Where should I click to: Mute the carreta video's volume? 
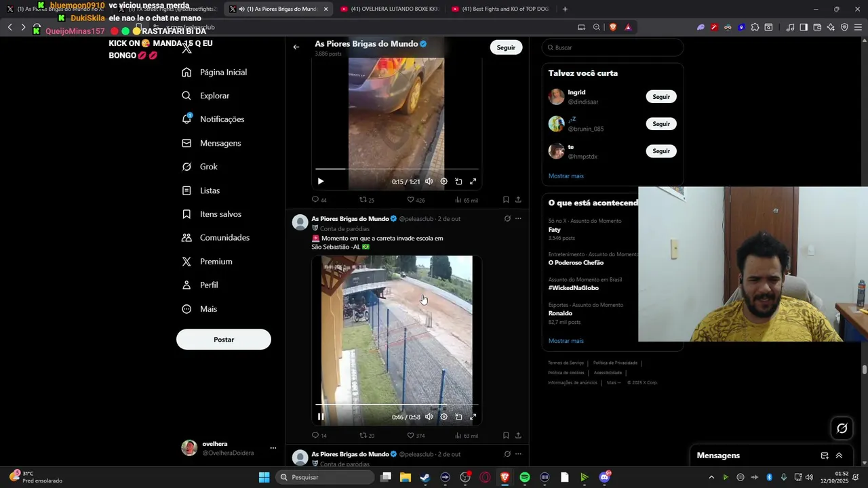click(x=429, y=417)
